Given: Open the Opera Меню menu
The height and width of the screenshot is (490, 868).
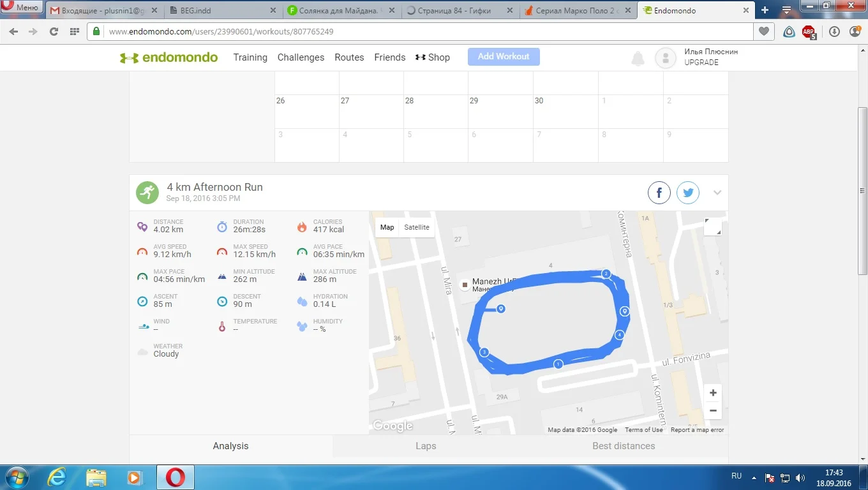Looking at the screenshot, I should coord(21,8).
